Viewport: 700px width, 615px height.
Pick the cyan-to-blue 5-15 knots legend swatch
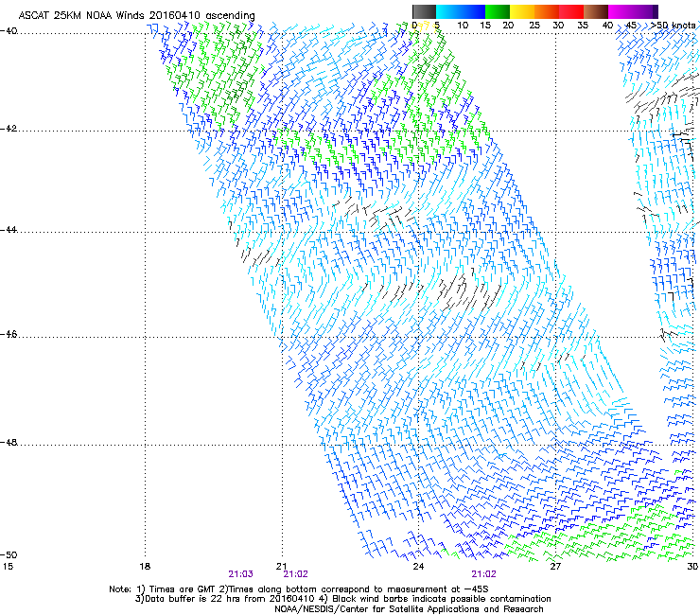461,11
